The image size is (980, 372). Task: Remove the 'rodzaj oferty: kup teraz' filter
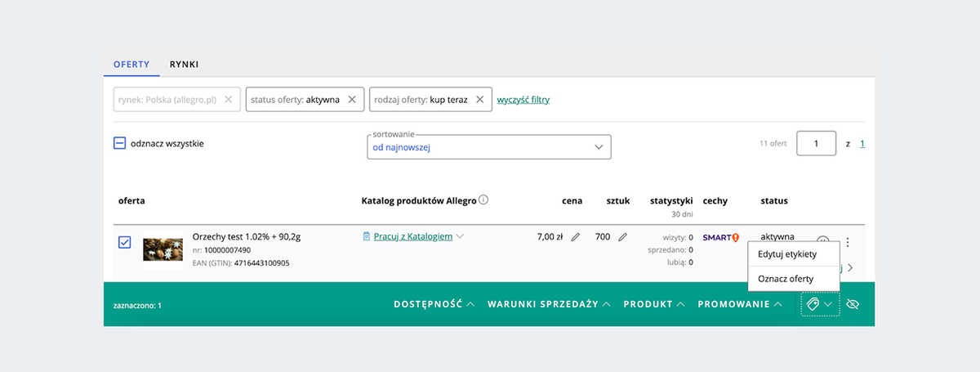[x=480, y=100]
